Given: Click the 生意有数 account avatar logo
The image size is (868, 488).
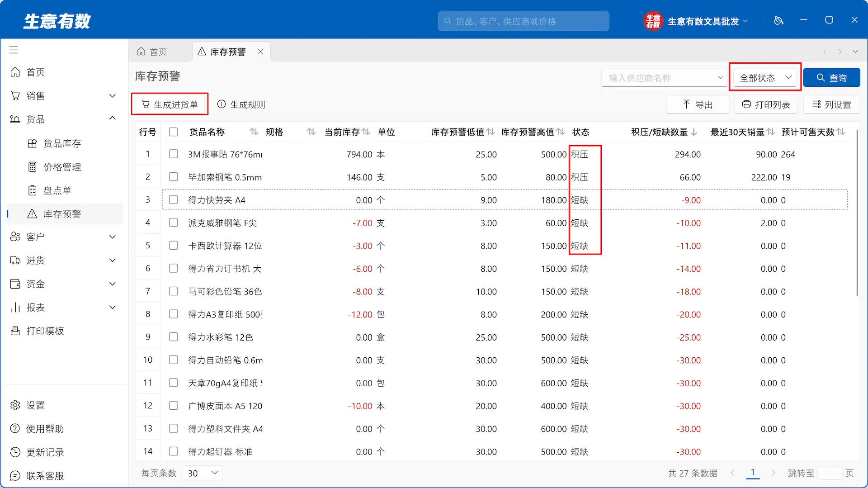Looking at the screenshot, I should click(x=653, y=21).
